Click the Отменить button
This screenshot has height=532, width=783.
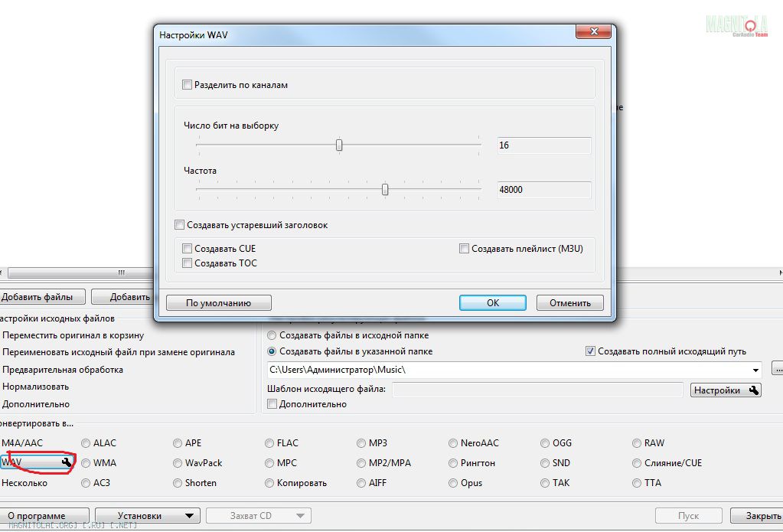tap(569, 303)
